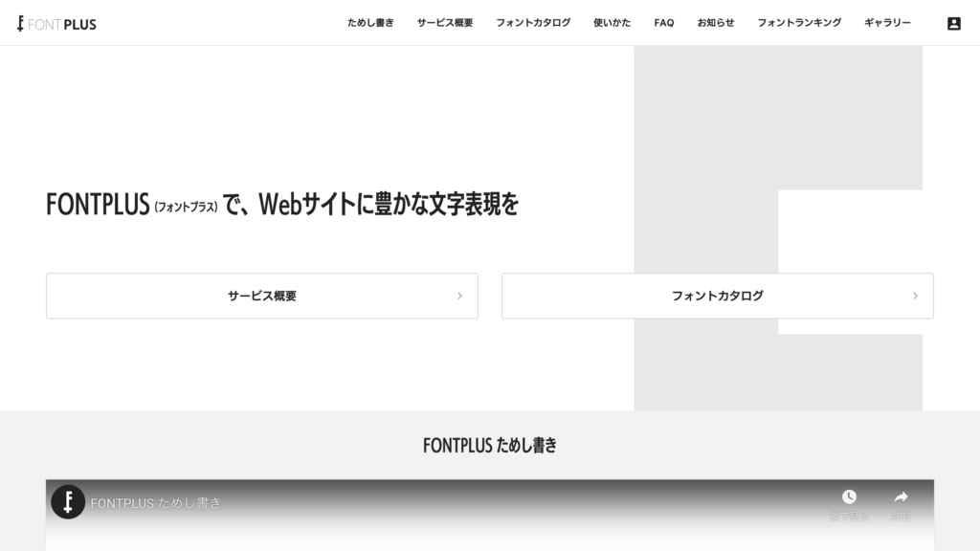Click the FONTPLUS wordmark in the header
This screenshot has width=980, height=551.
click(62, 24)
